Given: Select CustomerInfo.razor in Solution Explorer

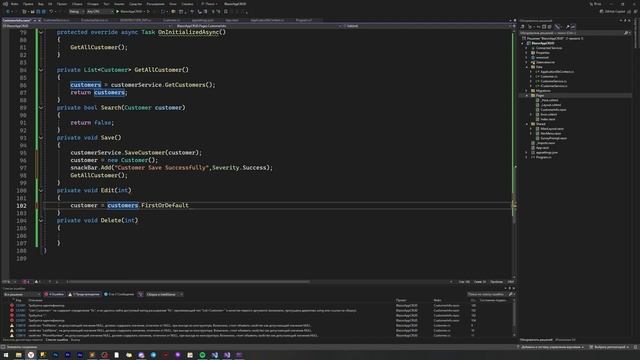Looking at the screenshot, I should pos(553,110).
